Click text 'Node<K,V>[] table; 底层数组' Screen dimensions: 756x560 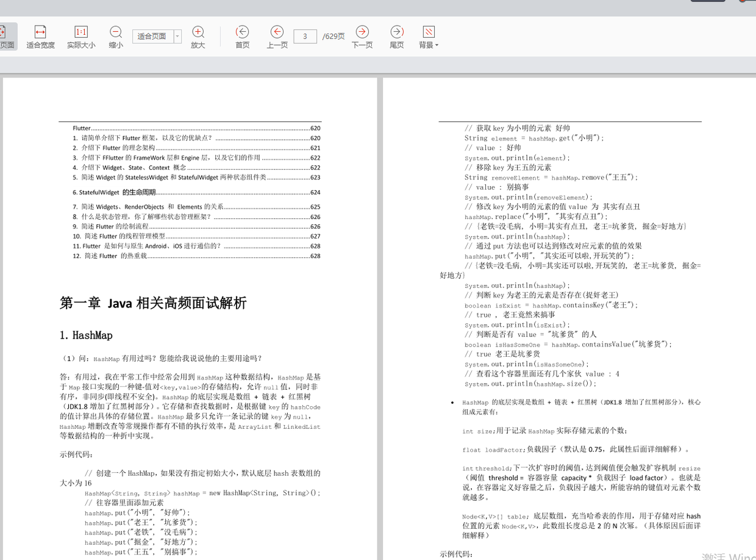coord(581,516)
